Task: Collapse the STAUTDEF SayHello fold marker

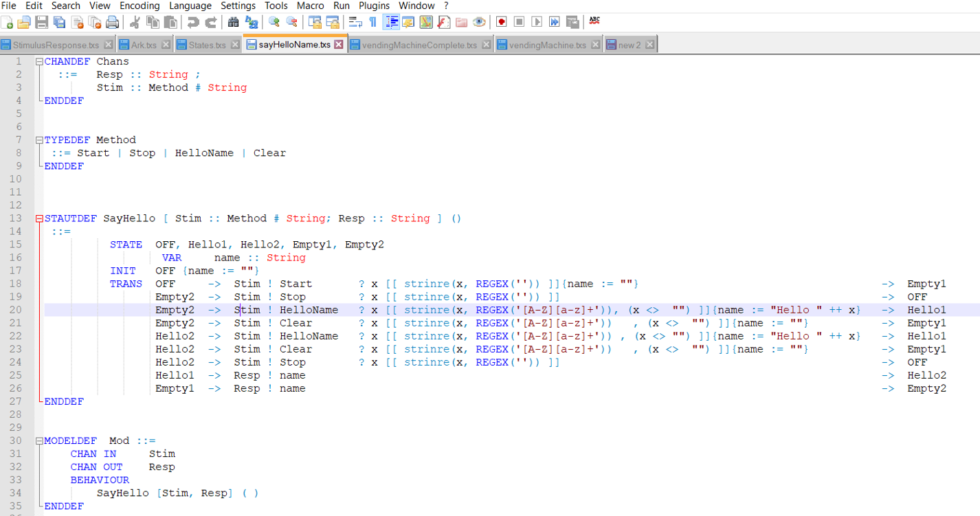Action: point(39,218)
